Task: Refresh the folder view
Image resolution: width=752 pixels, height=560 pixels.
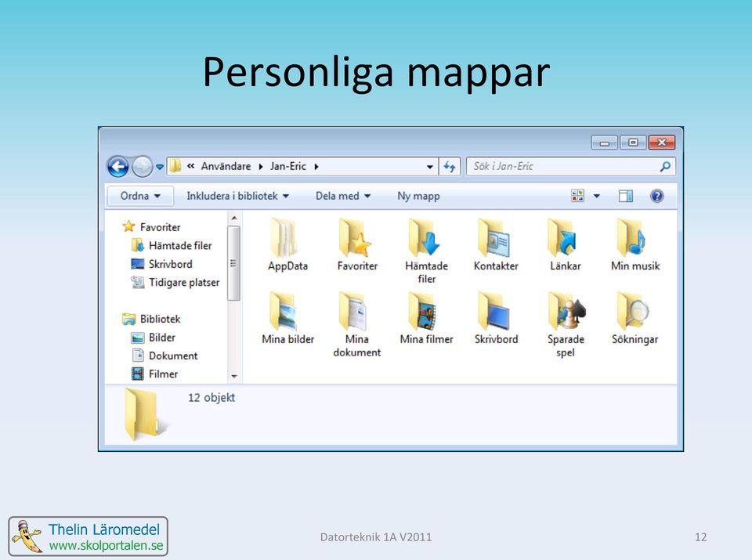Action: point(450,166)
